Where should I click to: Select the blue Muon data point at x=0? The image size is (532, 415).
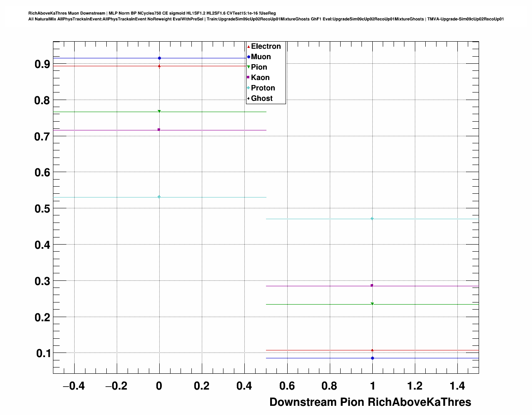pos(159,58)
